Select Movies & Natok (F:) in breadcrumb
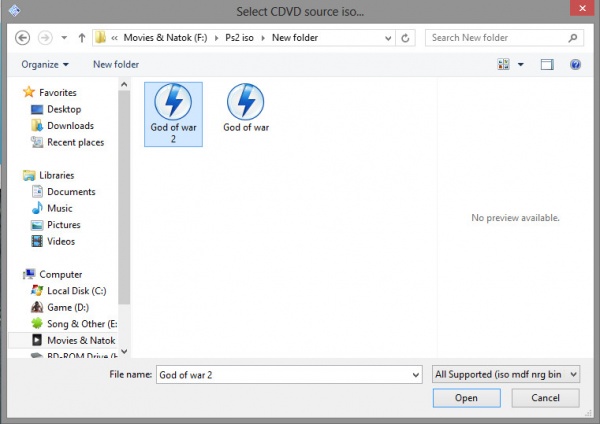 coord(165,38)
